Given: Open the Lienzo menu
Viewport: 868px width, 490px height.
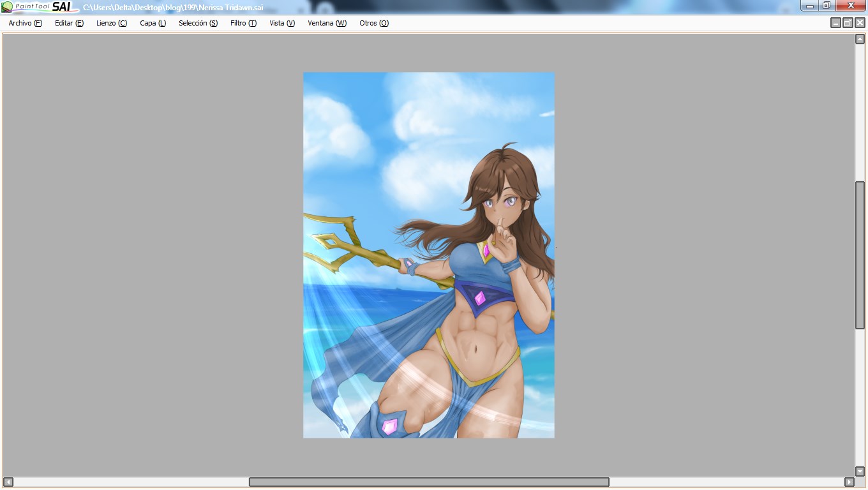Looking at the screenshot, I should click(x=112, y=23).
